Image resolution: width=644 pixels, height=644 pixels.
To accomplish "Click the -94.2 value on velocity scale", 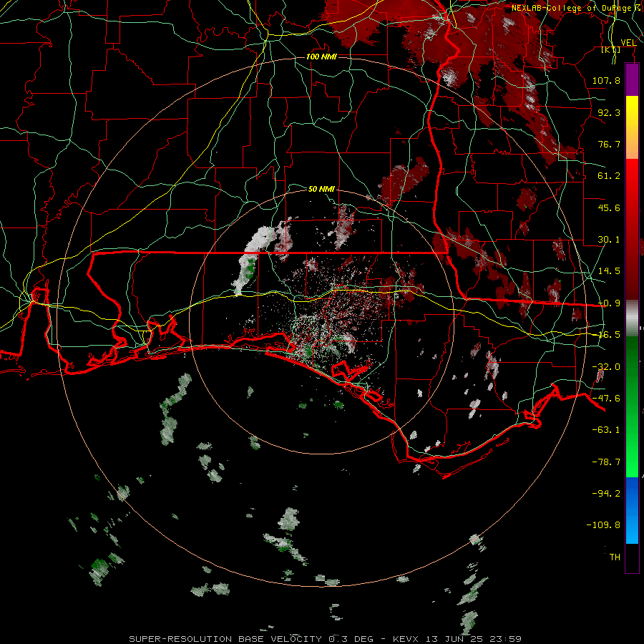I will pos(607,494).
